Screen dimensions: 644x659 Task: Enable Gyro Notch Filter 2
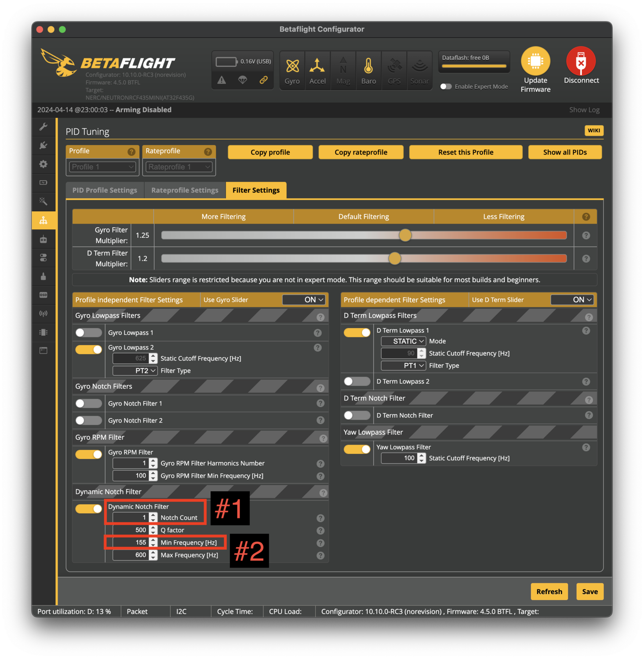[88, 420]
